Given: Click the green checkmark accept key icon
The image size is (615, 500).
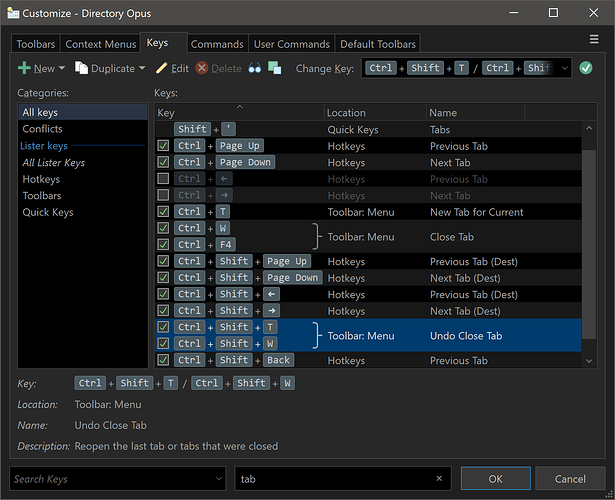Looking at the screenshot, I should (x=586, y=68).
